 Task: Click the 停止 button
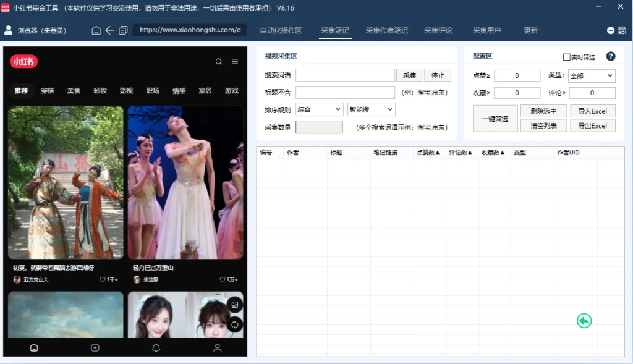438,75
